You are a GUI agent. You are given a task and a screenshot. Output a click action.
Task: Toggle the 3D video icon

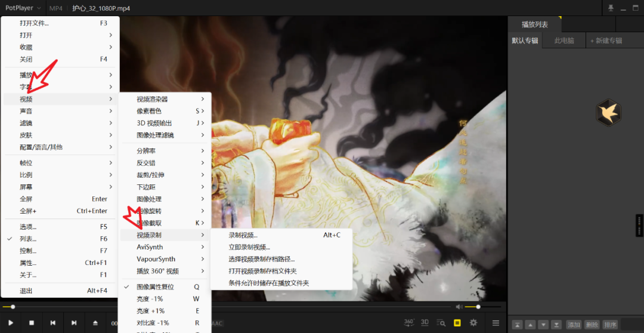425,322
